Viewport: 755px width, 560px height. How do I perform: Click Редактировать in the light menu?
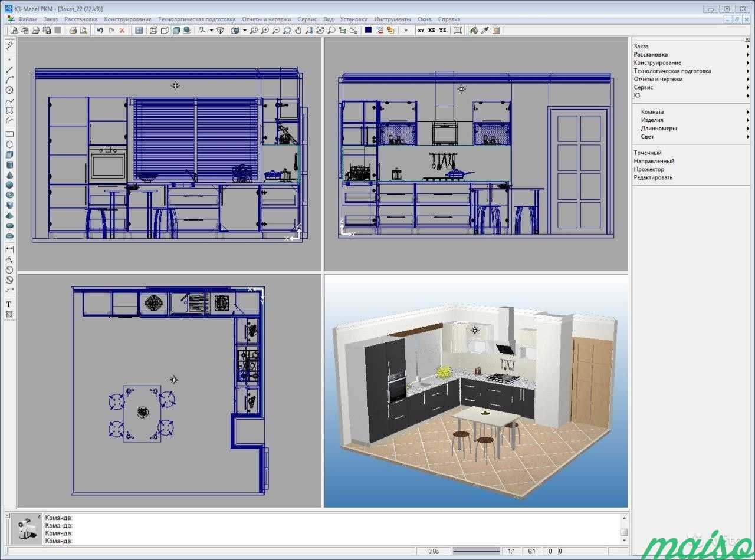pyautogui.click(x=653, y=177)
